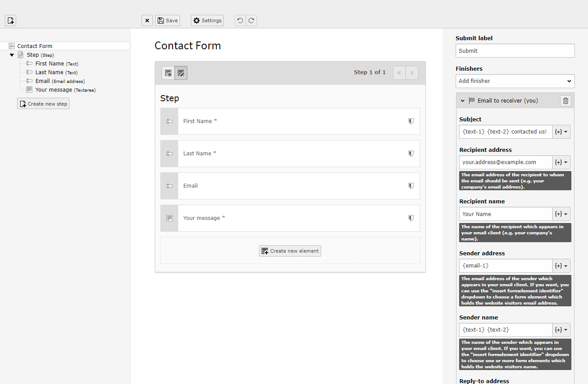Click the new page icon at top left
Screen dimensions: 588x384
point(10,21)
